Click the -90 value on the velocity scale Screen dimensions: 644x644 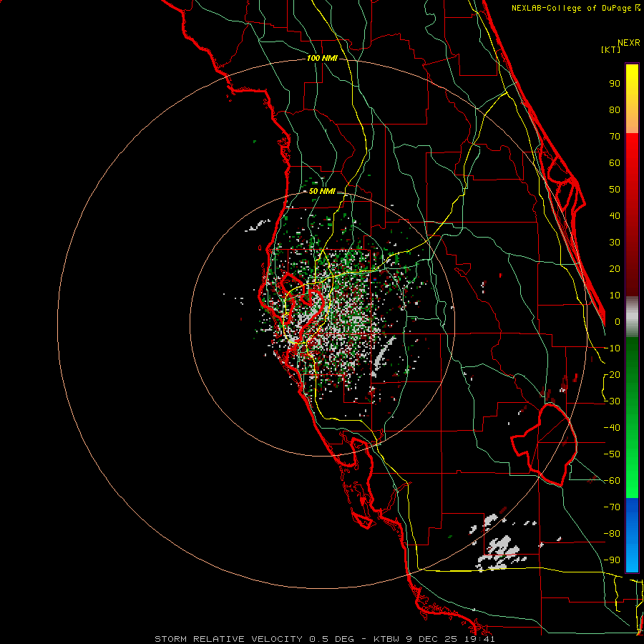tap(612, 560)
